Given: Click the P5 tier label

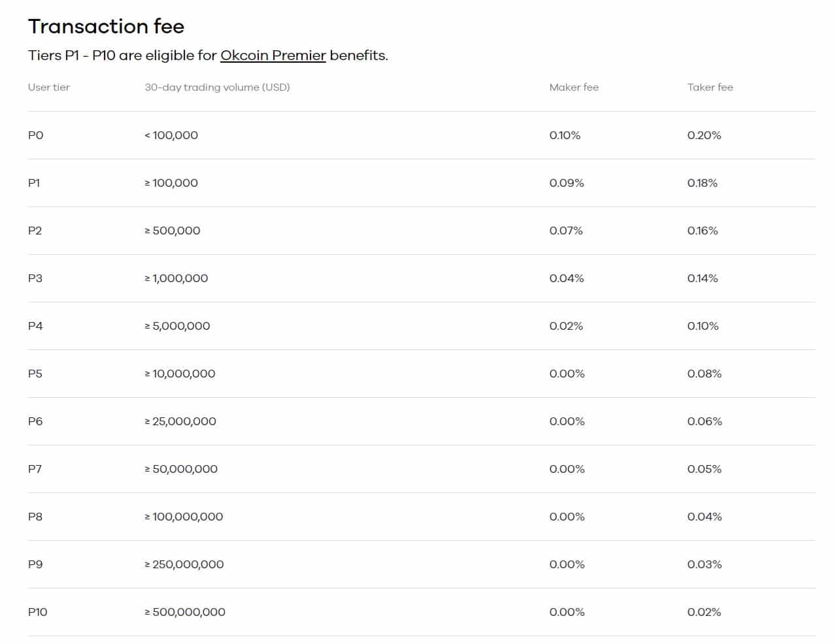Looking at the screenshot, I should click(x=35, y=374).
